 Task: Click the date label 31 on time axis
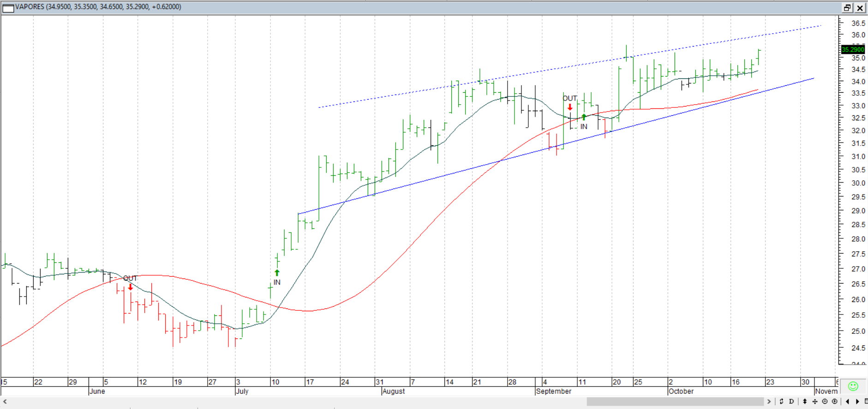380,382
